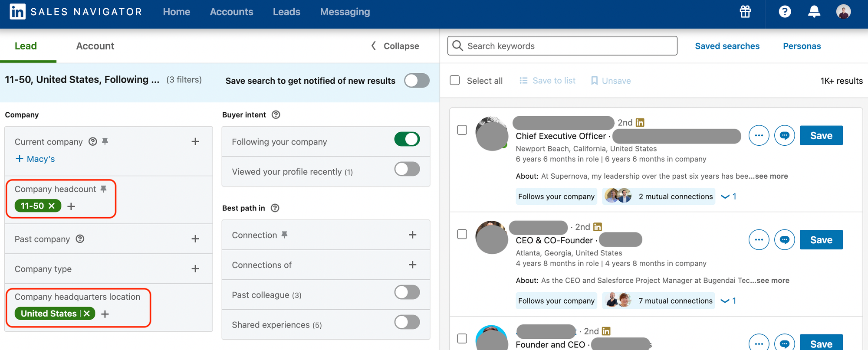
Task: Click LinkedIn premium badge on Chief Executive Officer lead
Action: [x=640, y=123]
